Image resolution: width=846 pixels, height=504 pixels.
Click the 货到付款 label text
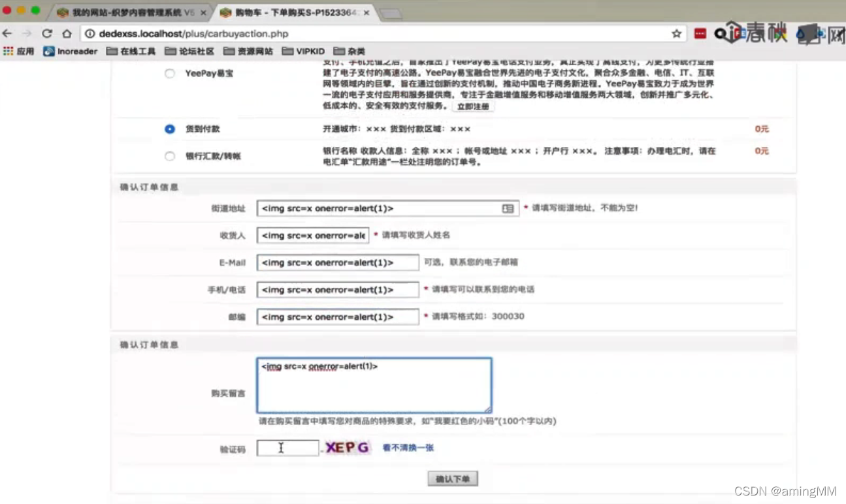pyautogui.click(x=203, y=129)
